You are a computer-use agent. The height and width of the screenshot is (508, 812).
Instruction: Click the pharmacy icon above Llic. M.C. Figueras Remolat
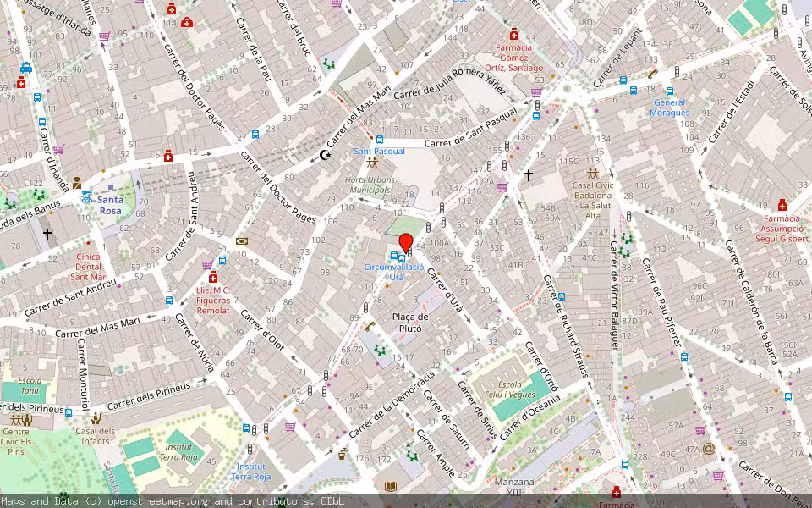212,278
